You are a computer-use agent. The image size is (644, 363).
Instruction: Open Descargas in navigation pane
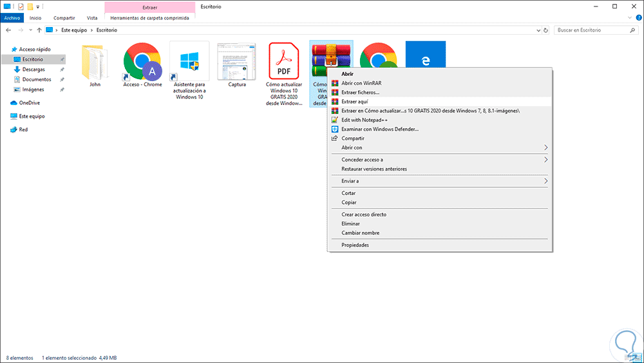33,70
